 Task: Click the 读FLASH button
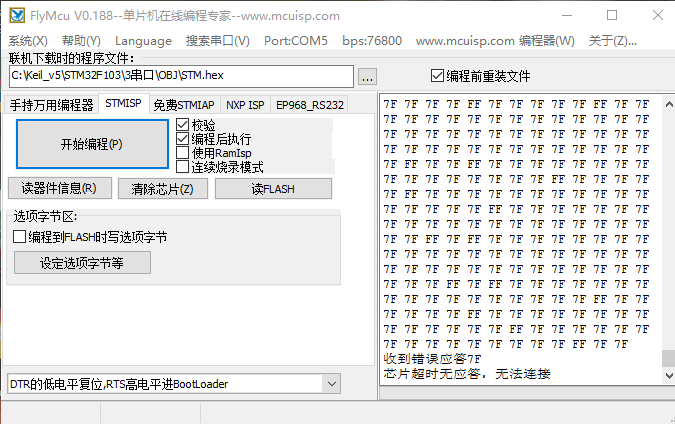pos(273,189)
